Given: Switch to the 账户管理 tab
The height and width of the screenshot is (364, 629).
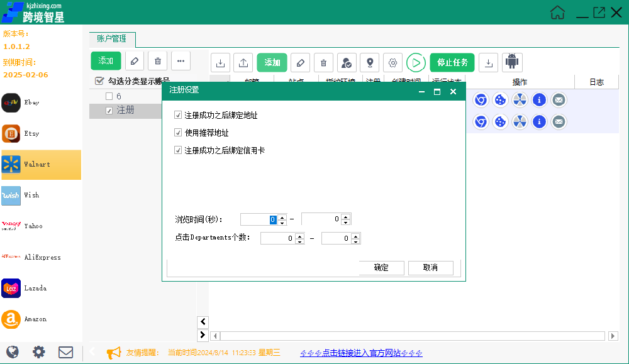Looking at the screenshot, I should point(112,39).
